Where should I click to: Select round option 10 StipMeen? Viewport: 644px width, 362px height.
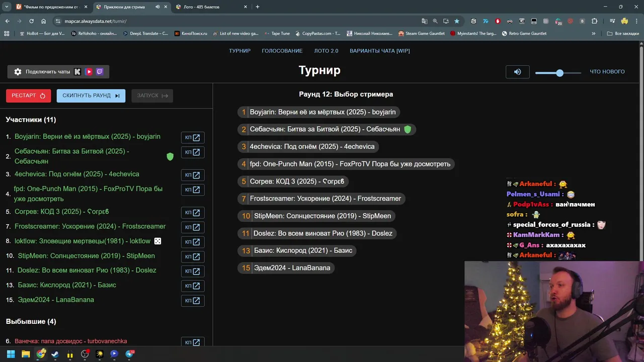316,216
